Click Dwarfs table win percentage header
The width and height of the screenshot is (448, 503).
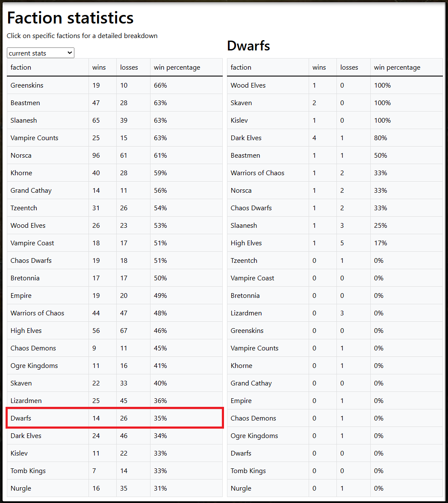[407, 68]
